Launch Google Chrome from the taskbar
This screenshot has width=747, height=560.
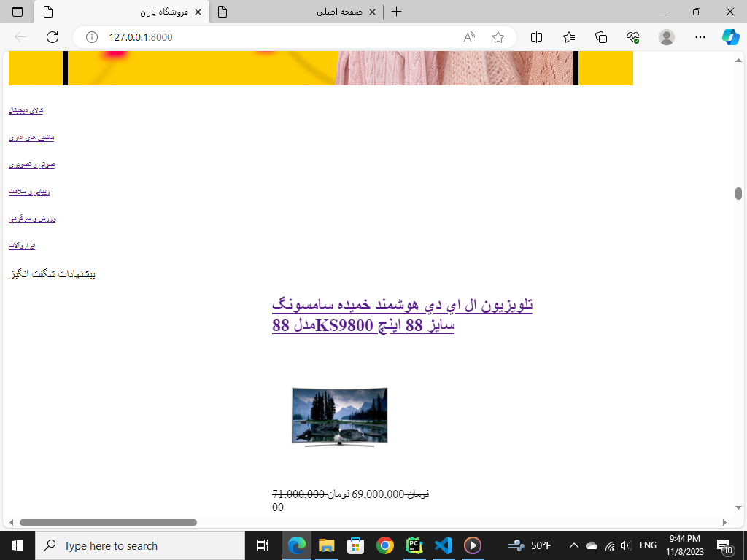pos(385,545)
